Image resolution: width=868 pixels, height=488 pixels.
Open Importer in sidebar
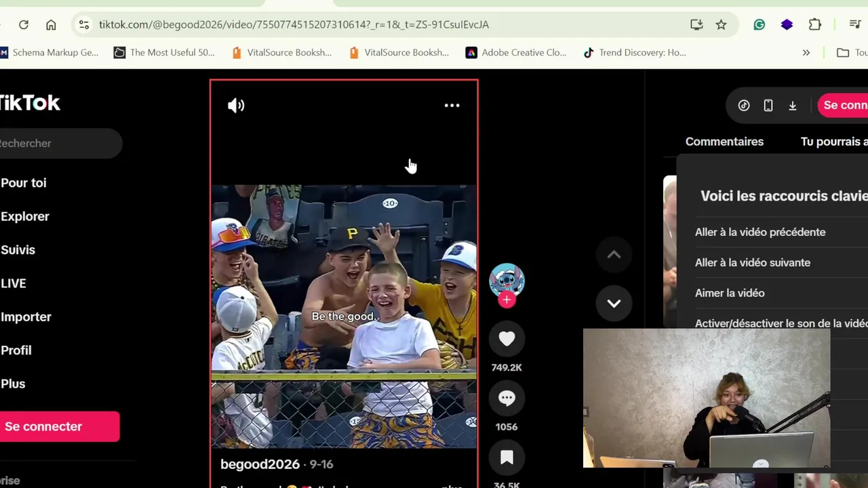tap(26, 317)
